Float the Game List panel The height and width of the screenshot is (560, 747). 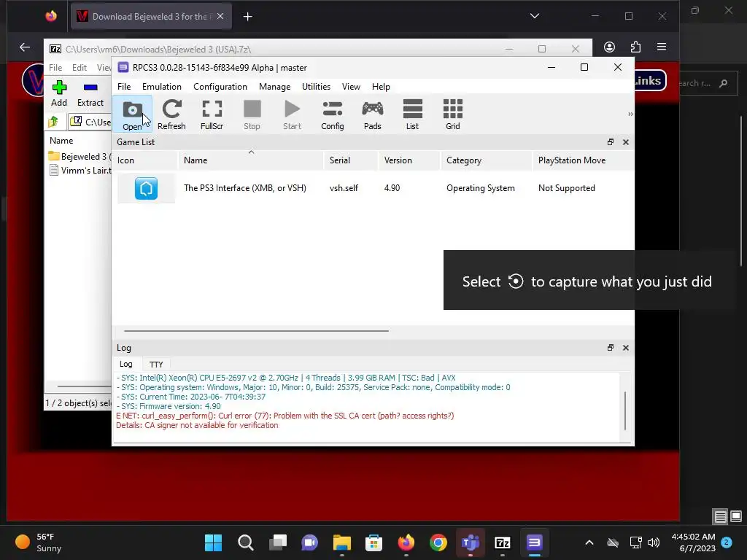(611, 142)
